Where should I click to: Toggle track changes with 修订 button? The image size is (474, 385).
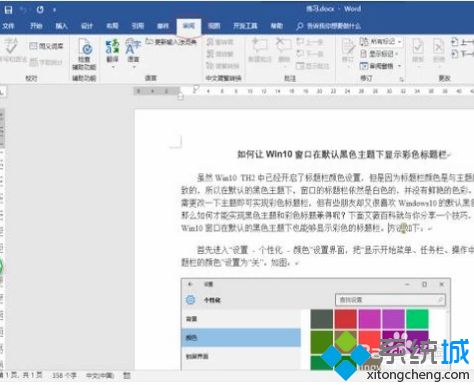click(348, 50)
